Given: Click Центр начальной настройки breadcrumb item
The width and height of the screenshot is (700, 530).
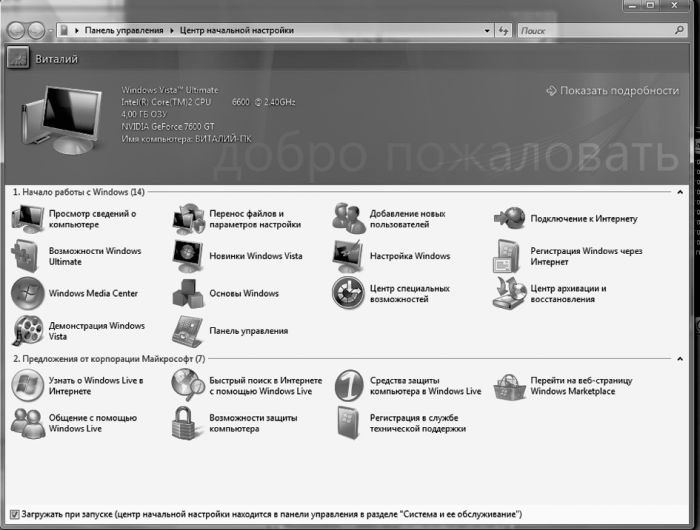Looking at the screenshot, I should [237, 31].
